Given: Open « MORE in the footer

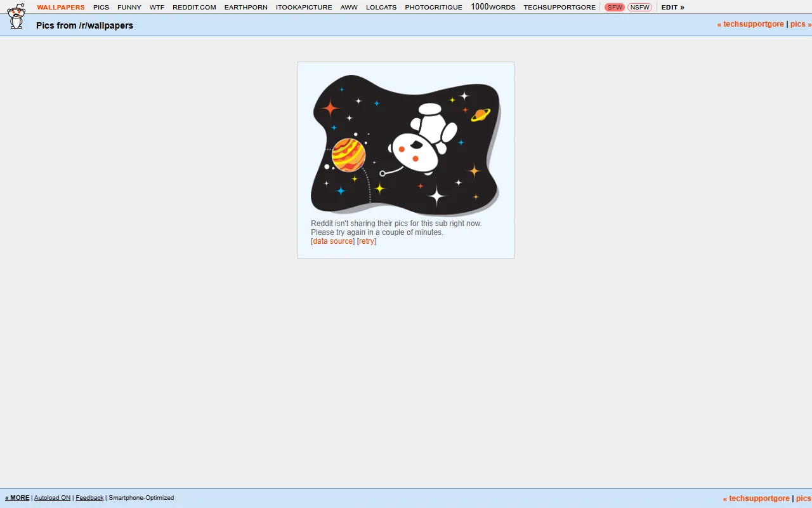Looking at the screenshot, I should coord(16,497).
